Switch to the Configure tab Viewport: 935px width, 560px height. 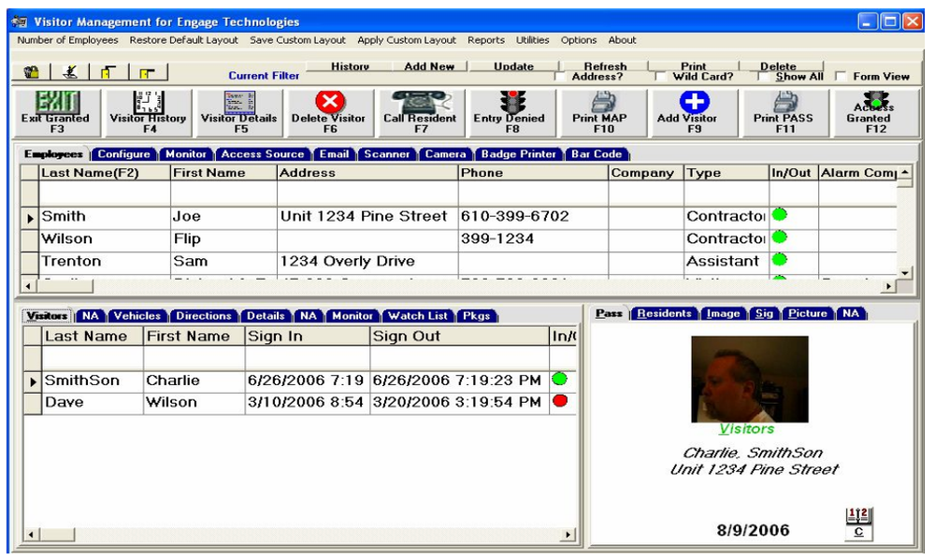point(124,154)
